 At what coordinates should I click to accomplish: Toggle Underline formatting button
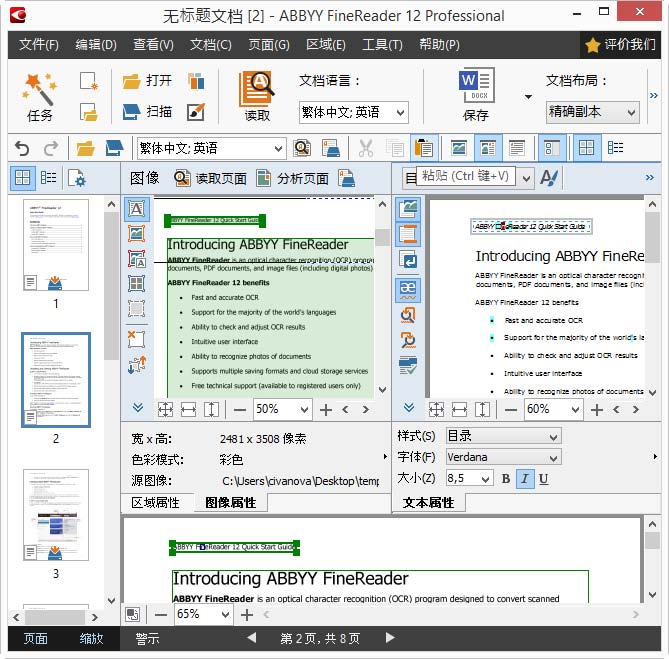tap(543, 479)
